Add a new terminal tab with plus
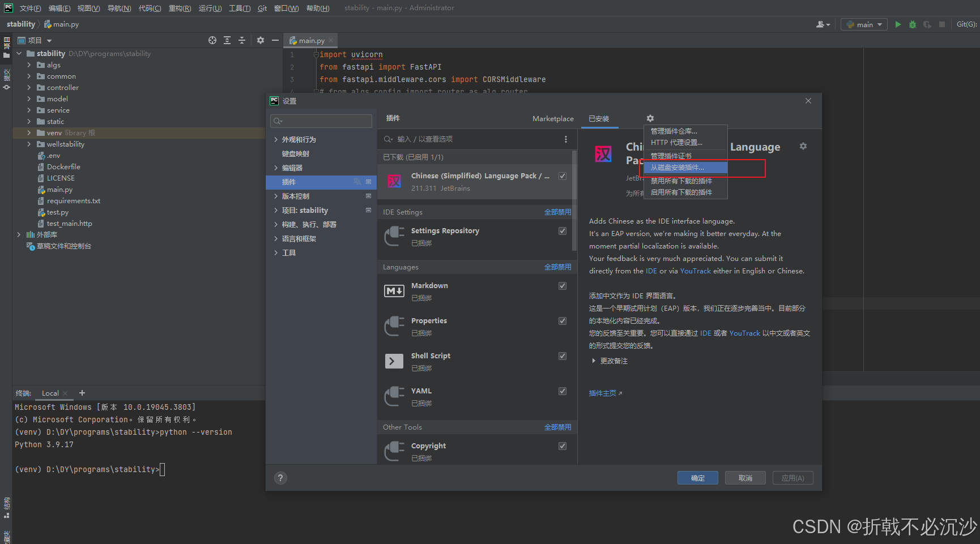 point(82,393)
